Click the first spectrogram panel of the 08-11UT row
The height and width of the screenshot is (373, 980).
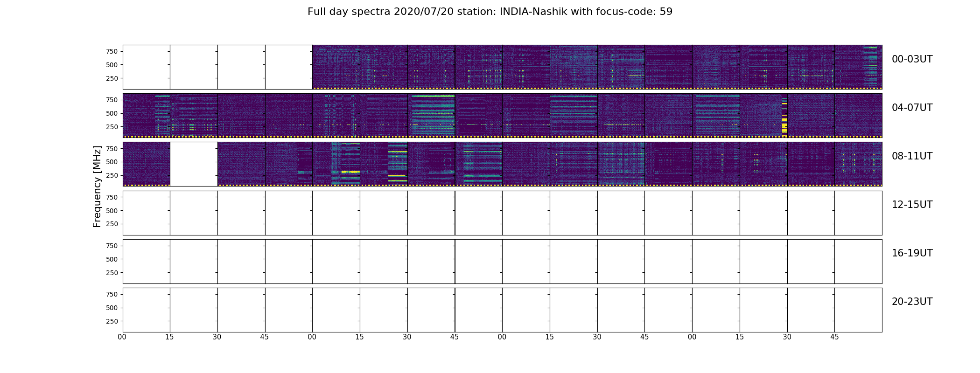click(147, 164)
